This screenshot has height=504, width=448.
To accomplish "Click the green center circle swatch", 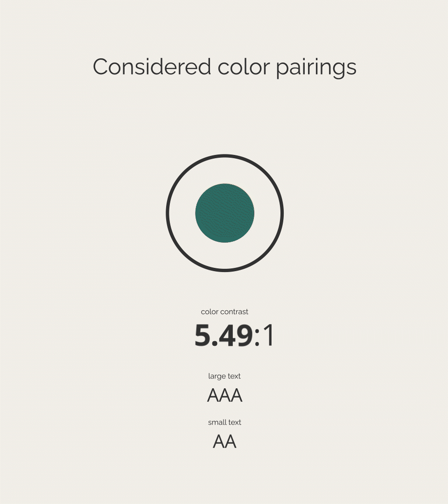I will (224, 213).
